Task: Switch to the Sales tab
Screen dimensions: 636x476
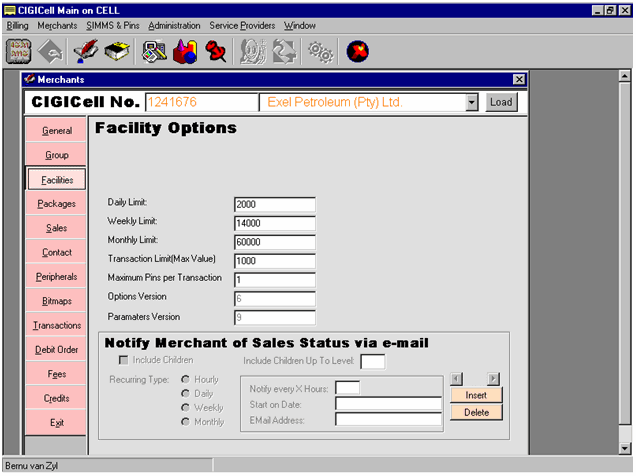Action: coord(56,227)
